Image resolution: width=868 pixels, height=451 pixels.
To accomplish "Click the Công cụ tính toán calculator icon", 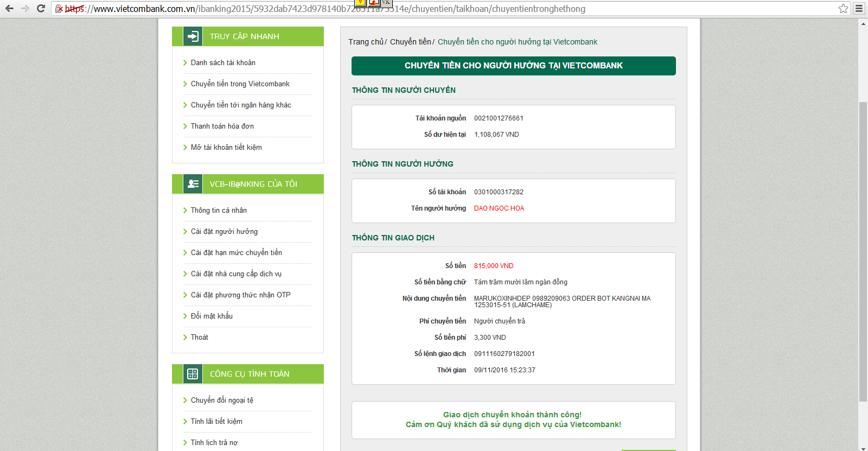I will [193, 374].
